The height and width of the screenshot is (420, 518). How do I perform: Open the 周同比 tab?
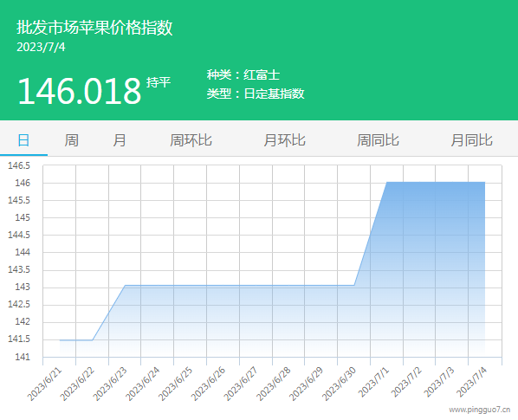click(x=378, y=140)
